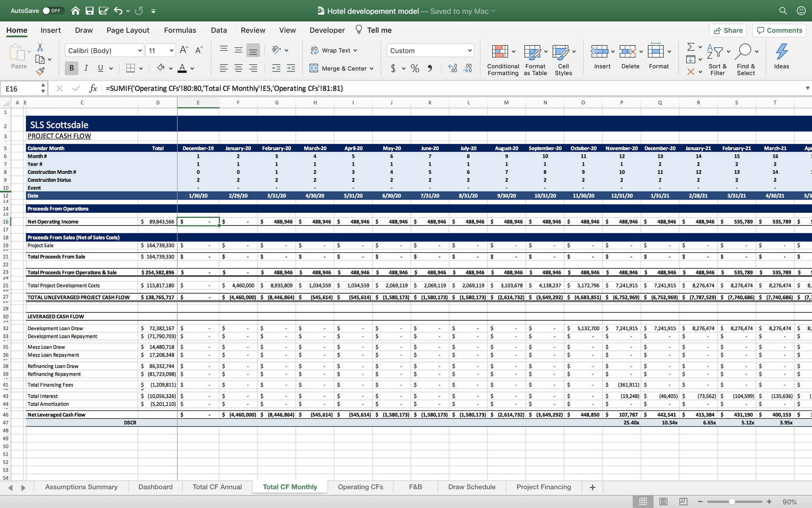Click the Insert cells icon
812x508 pixels.
click(599, 51)
